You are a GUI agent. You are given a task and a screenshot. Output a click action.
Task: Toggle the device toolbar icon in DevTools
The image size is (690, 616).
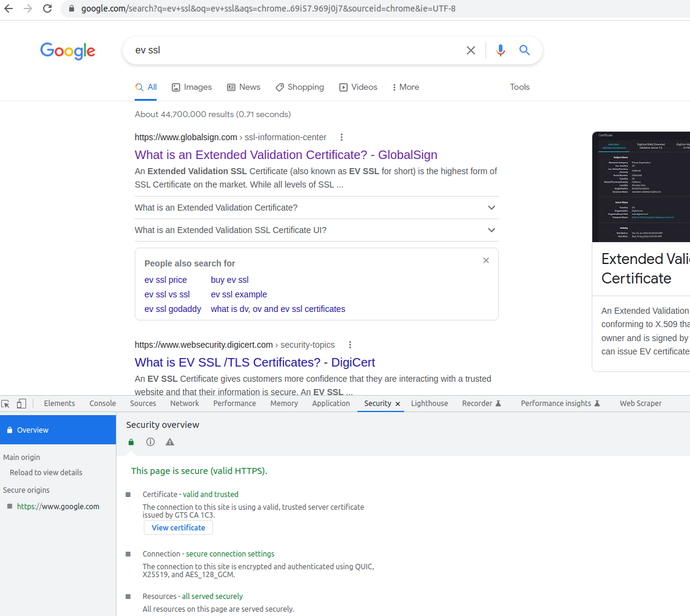click(21, 403)
